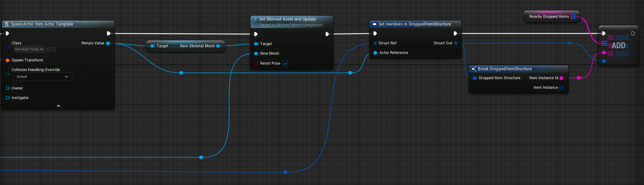This screenshot has width=644, height=185.
Task: Click the Owner input pin
Action: (x=7, y=88)
